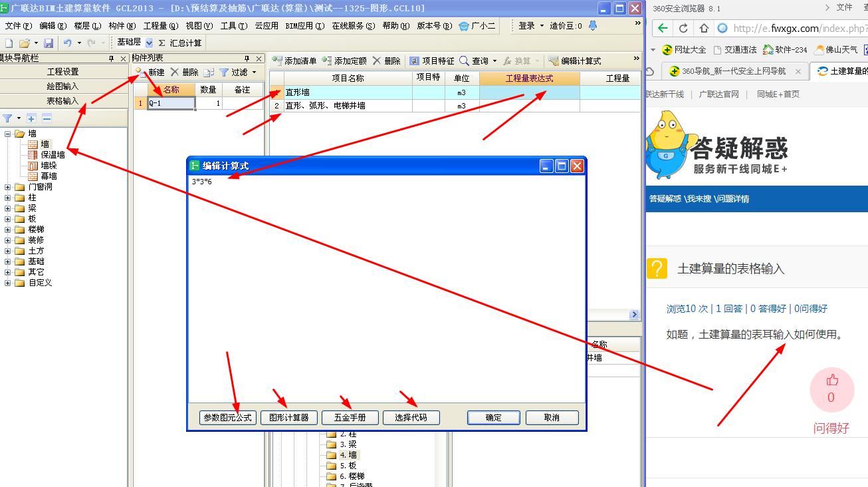Click the pin icon of 构件列表 panel
Image resolution: width=868 pixels, height=487 pixels.
tap(247, 59)
